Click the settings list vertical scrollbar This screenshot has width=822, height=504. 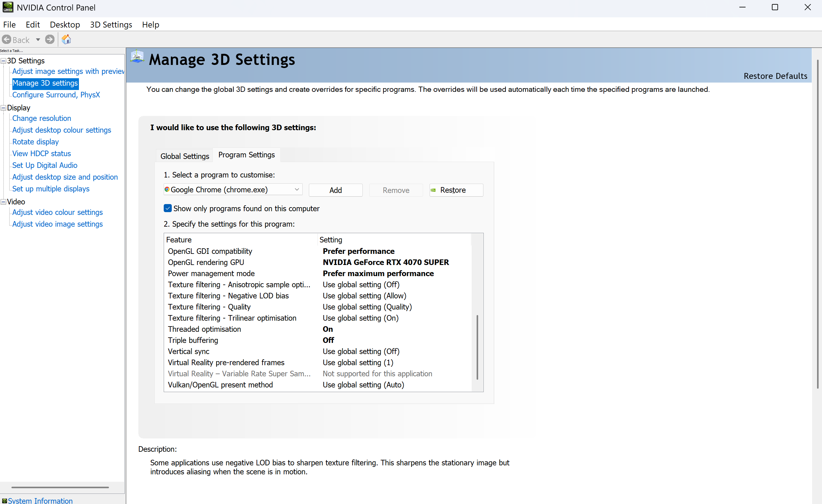pyautogui.click(x=478, y=347)
